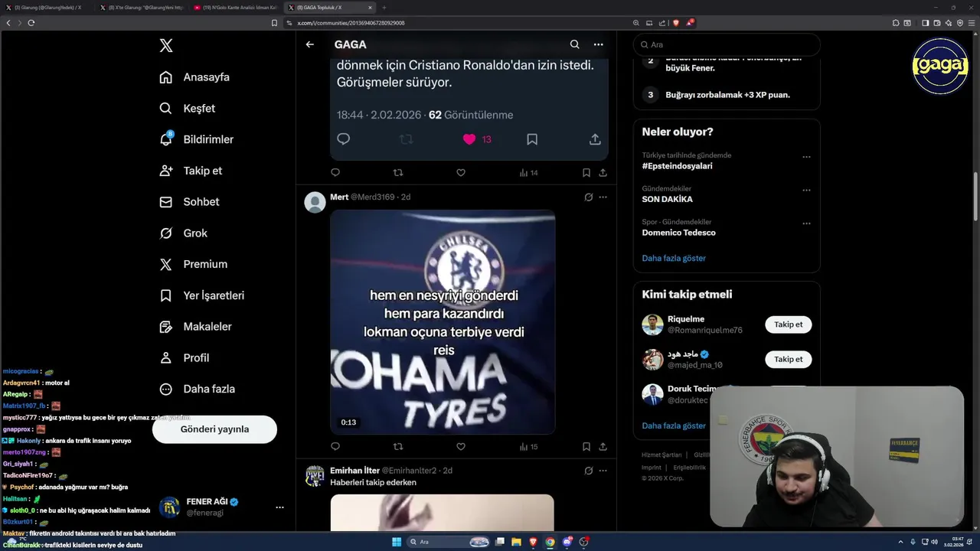Open Yer İşaretleri bookmarks
Screen dimensions: 980x551
pyautogui.click(x=202, y=295)
